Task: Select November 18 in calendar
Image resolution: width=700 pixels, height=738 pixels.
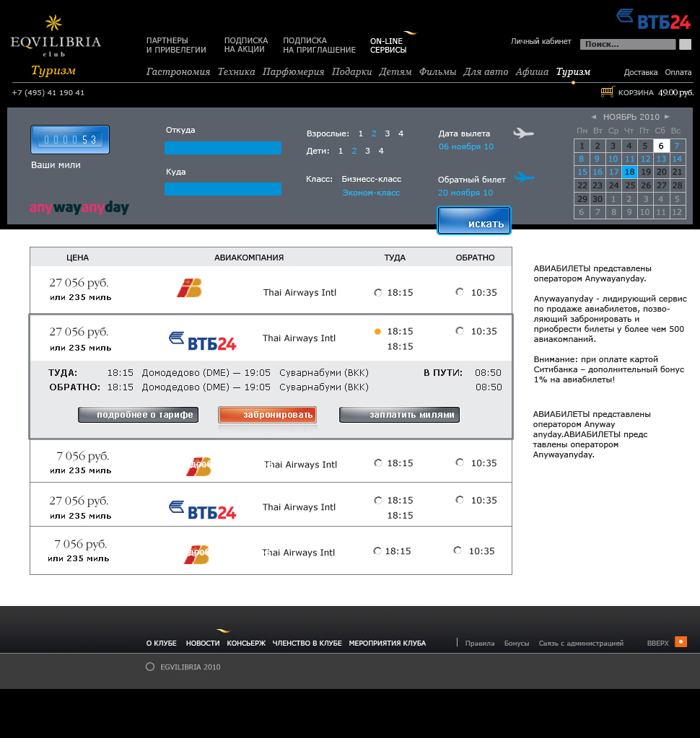Action: pyautogui.click(x=630, y=172)
